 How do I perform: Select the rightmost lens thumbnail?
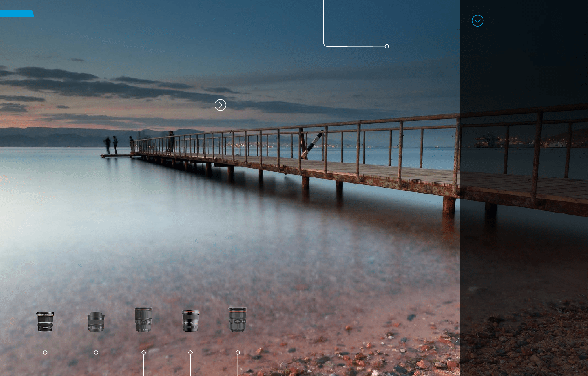point(238,320)
